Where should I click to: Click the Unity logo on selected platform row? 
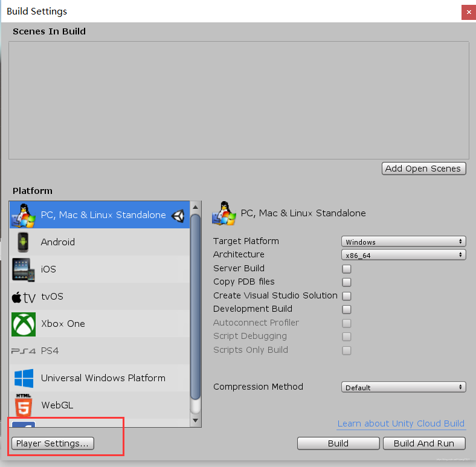[178, 215]
